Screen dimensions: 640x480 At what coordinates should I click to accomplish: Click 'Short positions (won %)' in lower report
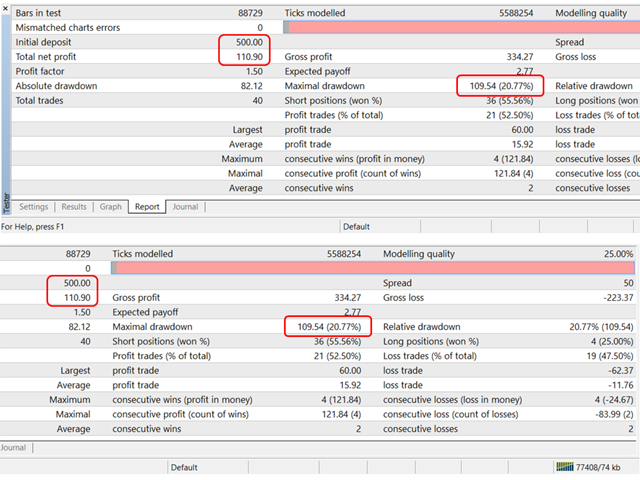tap(161, 341)
